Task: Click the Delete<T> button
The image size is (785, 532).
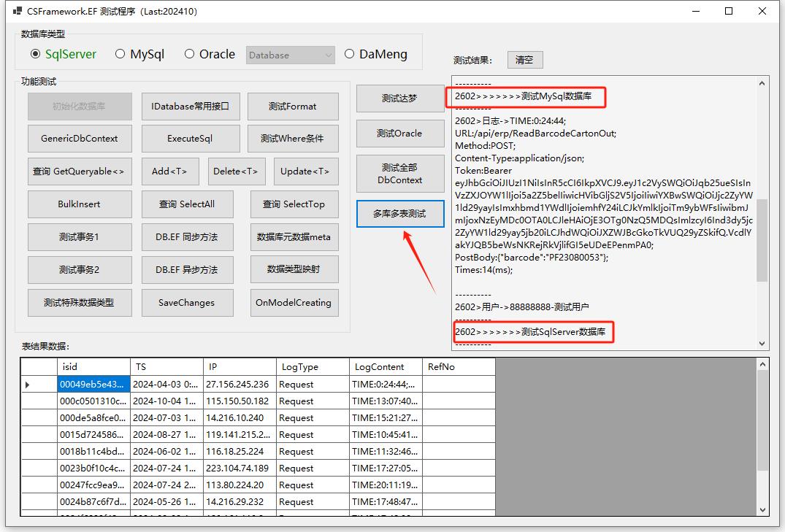Action: click(x=237, y=171)
